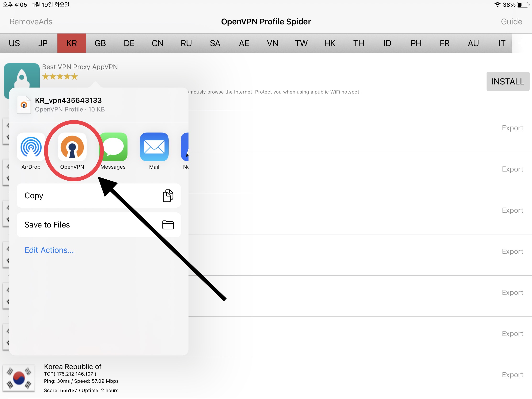Open the Guide link

[511, 22]
